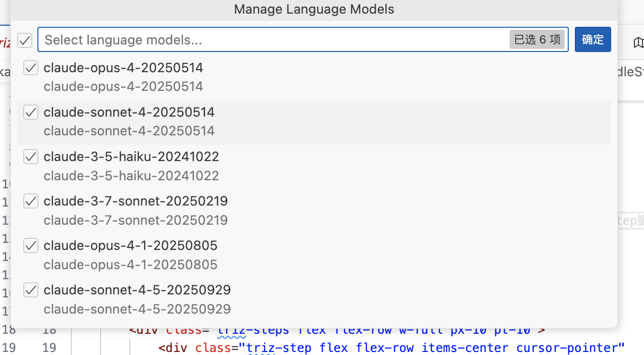Focus the Select language models input

point(273,39)
